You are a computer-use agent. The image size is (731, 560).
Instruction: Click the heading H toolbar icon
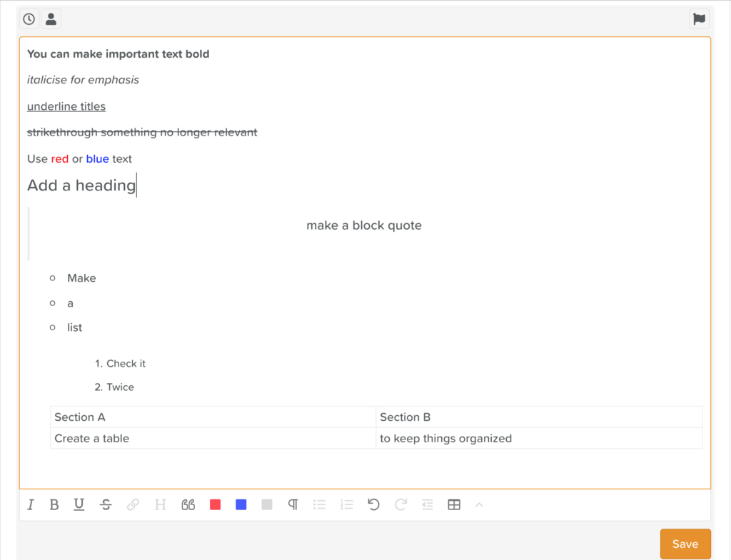(x=161, y=505)
